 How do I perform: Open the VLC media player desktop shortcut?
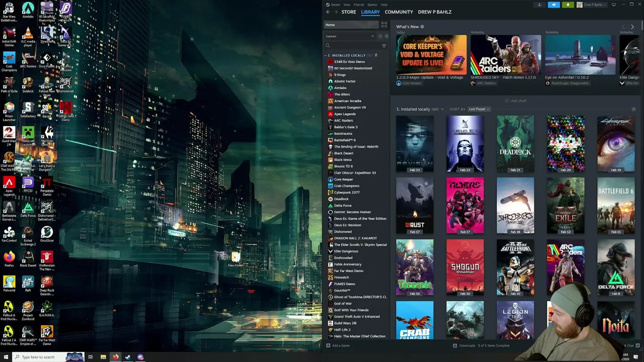[x=28, y=37]
